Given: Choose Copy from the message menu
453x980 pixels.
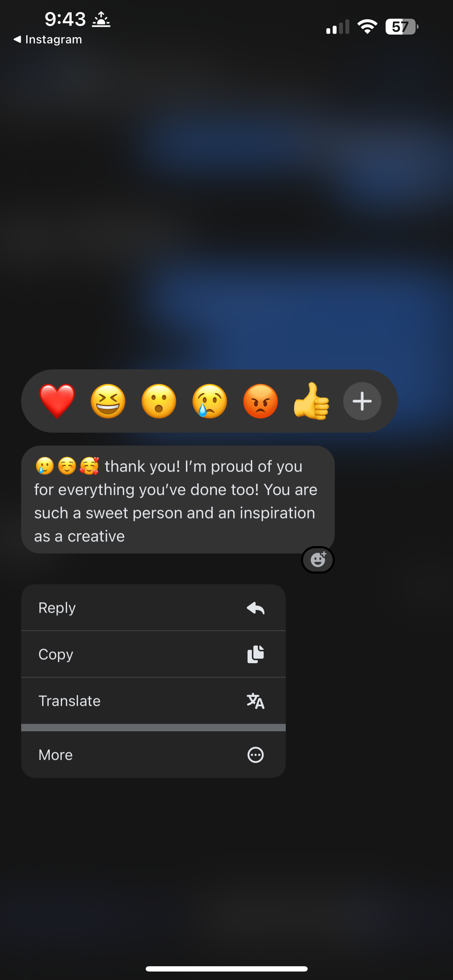Looking at the screenshot, I should 153,654.
